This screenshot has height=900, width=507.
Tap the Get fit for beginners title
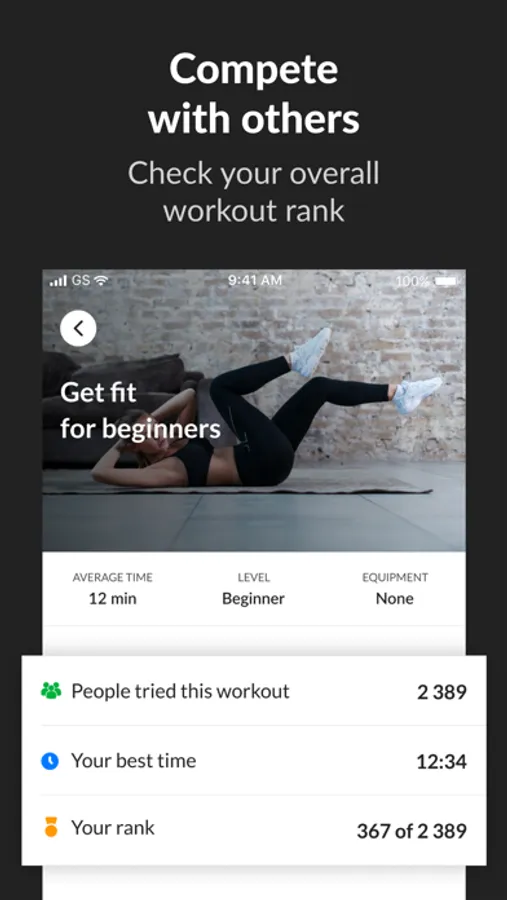pyautogui.click(x=140, y=411)
